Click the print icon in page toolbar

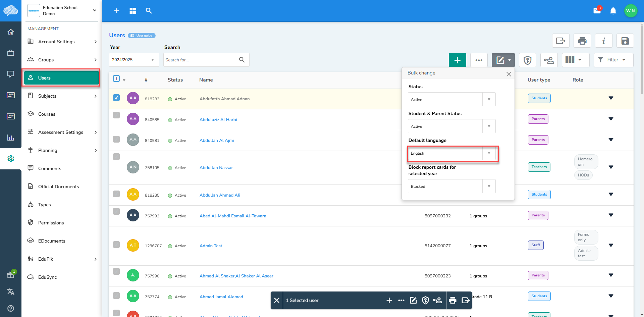point(582,41)
